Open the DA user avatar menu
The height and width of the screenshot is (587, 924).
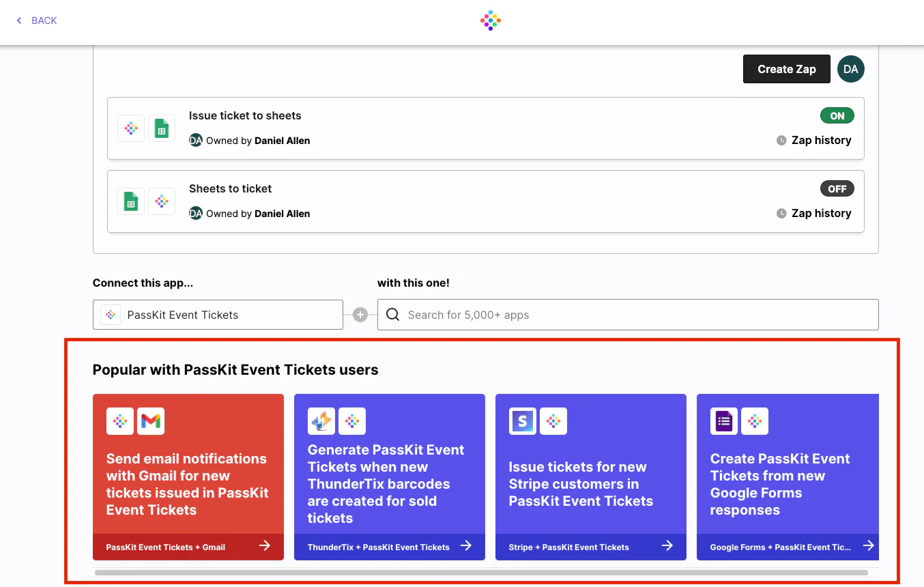(x=850, y=69)
